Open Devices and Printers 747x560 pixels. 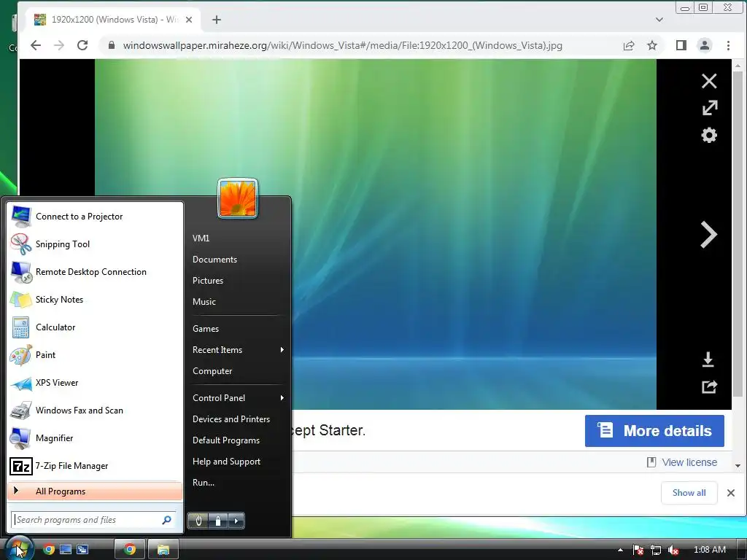point(231,419)
